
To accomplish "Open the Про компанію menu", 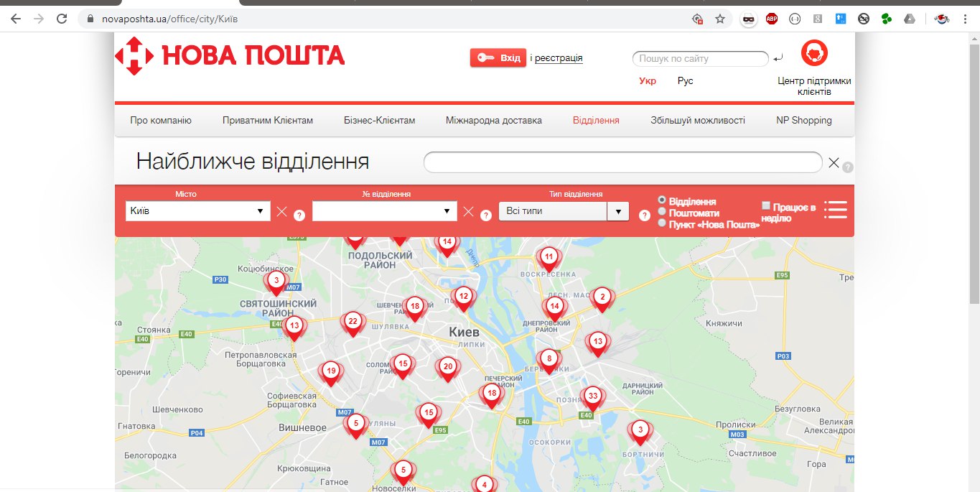I will (161, 121).
